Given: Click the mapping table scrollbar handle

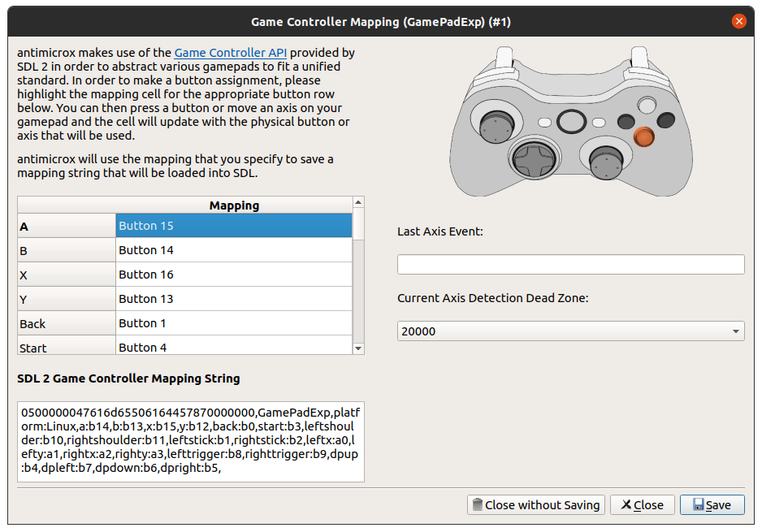Looking at the screenshot, I should click(x=358, y=223).
